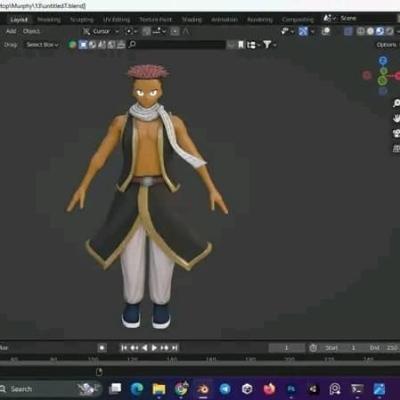Click the current frame number field

287,348
